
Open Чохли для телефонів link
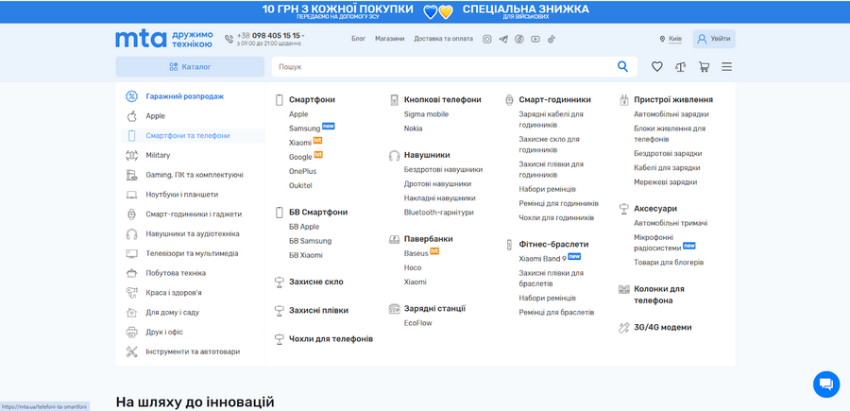331,339
